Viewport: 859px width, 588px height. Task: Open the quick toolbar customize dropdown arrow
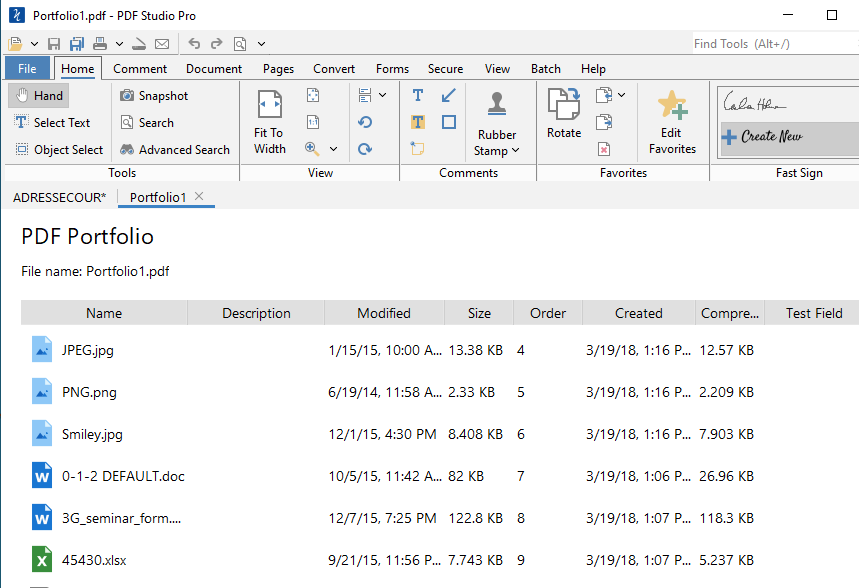click(x=261, y=44)
